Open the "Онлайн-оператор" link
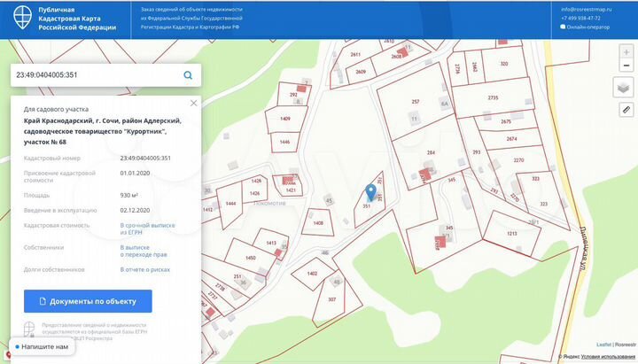638x364 pixels. point(587,27)
